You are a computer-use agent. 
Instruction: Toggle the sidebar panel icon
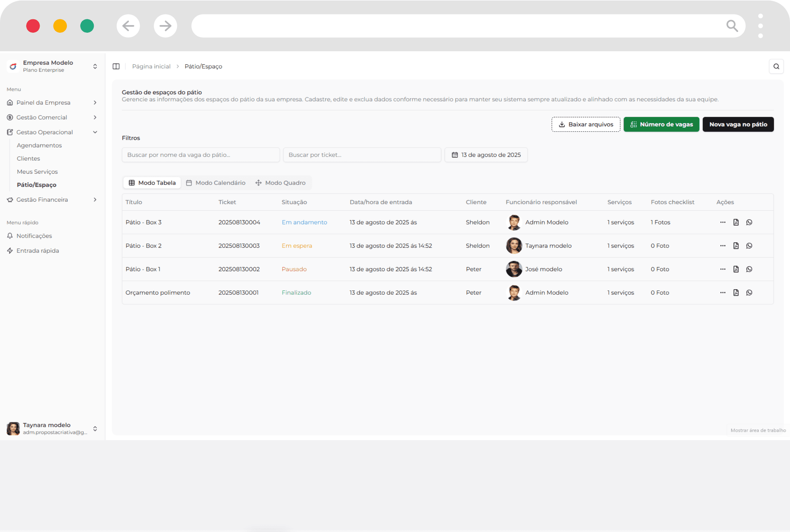pyautogui.click(x=116, y=66)
